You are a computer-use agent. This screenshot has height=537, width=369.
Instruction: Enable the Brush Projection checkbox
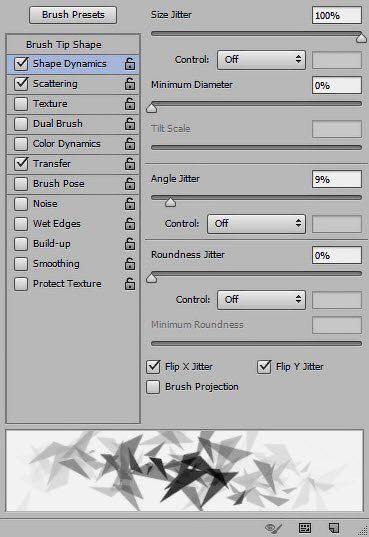153,387
